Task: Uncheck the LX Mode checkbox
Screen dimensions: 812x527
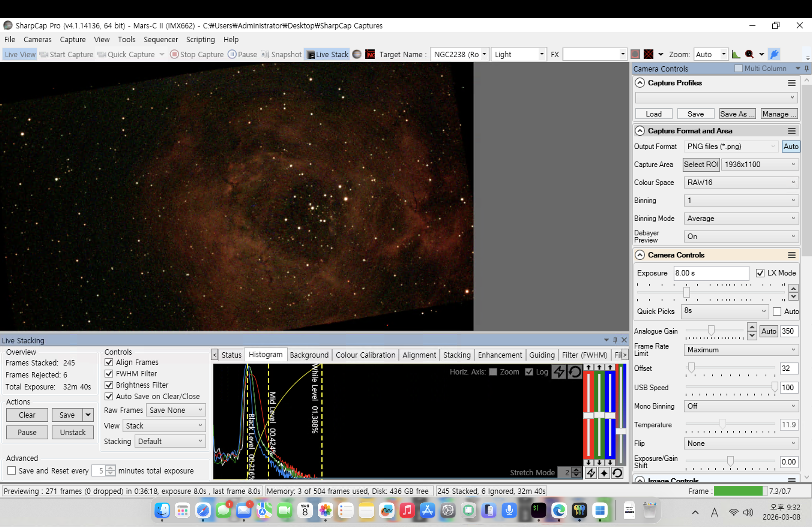Action: tap(760, 273)
